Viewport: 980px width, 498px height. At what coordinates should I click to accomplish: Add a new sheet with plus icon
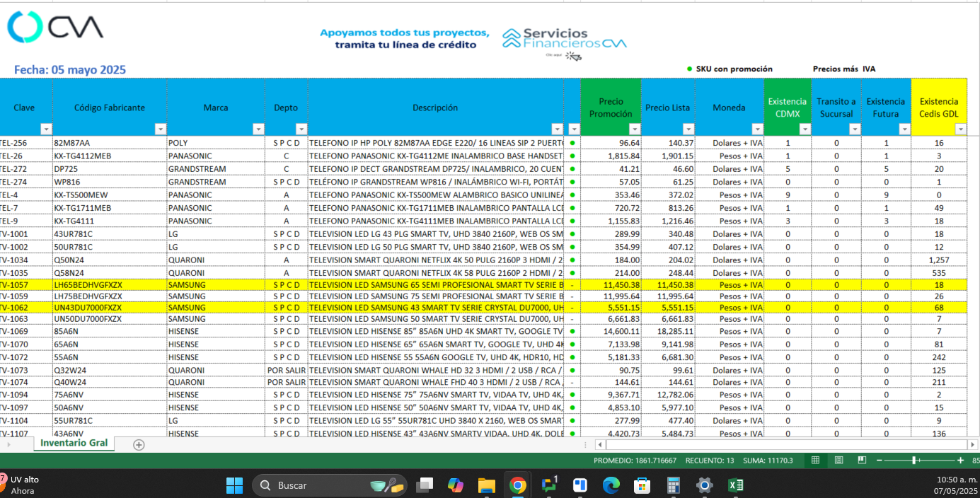[139, 445]
